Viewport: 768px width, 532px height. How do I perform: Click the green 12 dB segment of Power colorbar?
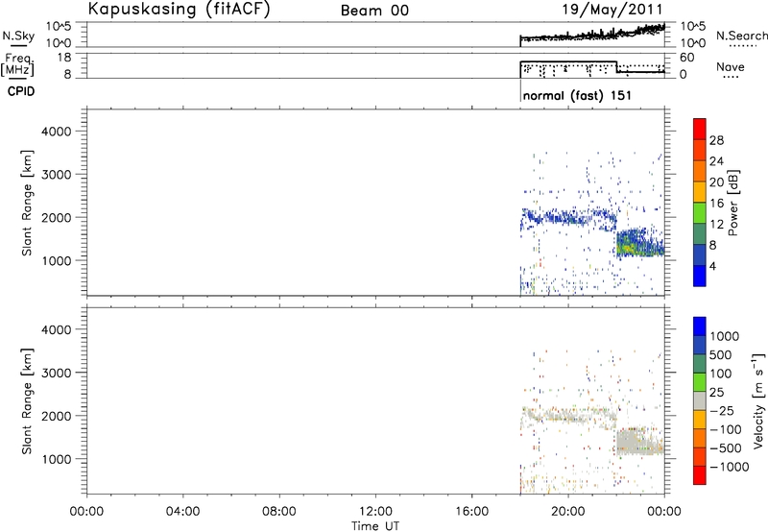[x=700, y=213]
